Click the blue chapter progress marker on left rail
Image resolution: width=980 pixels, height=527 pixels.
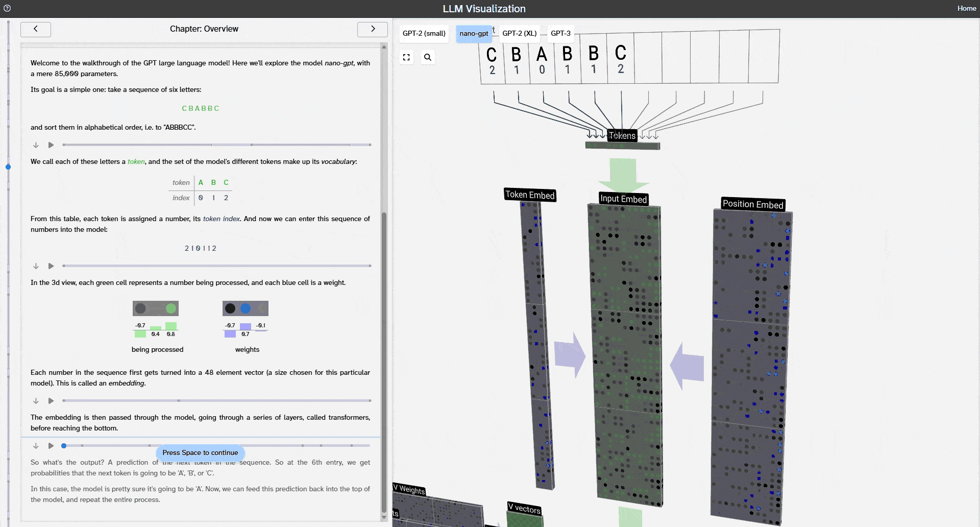[8, 167]
